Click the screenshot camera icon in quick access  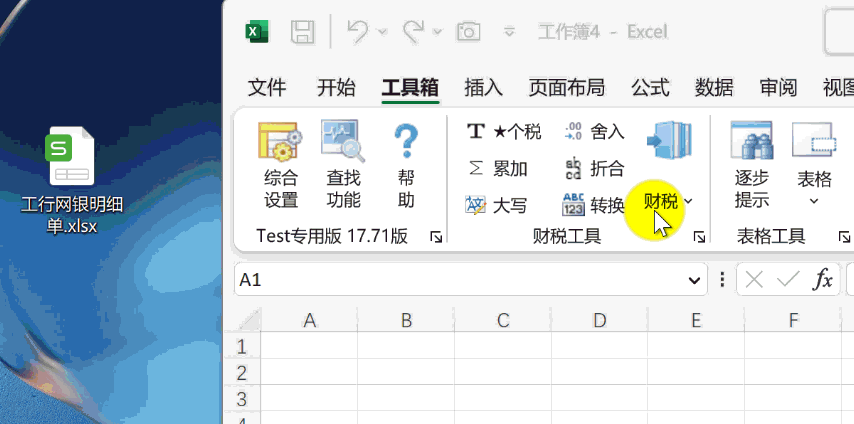[x=467, y=32]
